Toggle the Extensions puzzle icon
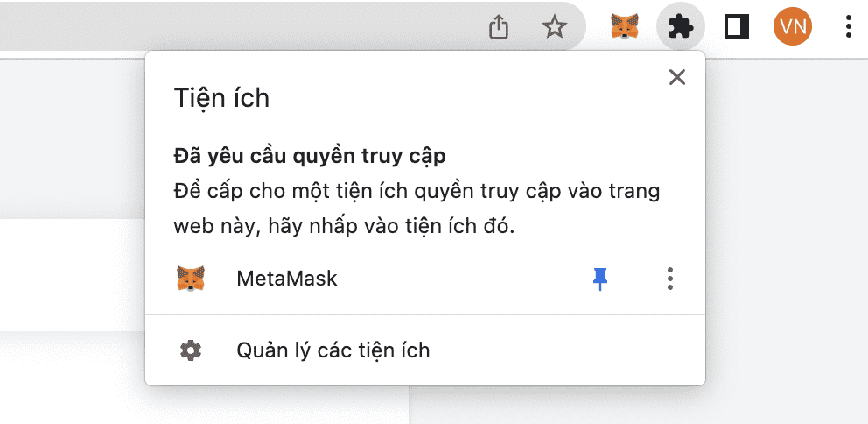Viewport: 868px width, 424px height. [680, 28]
